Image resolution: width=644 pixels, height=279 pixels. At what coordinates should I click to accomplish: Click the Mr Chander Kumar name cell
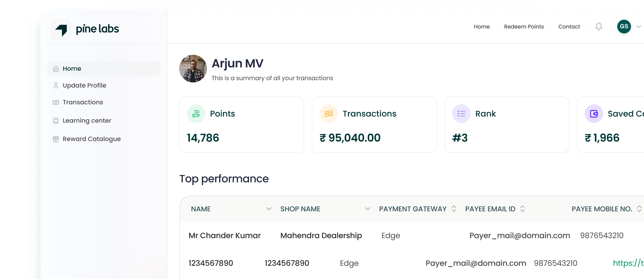(225, 236)
